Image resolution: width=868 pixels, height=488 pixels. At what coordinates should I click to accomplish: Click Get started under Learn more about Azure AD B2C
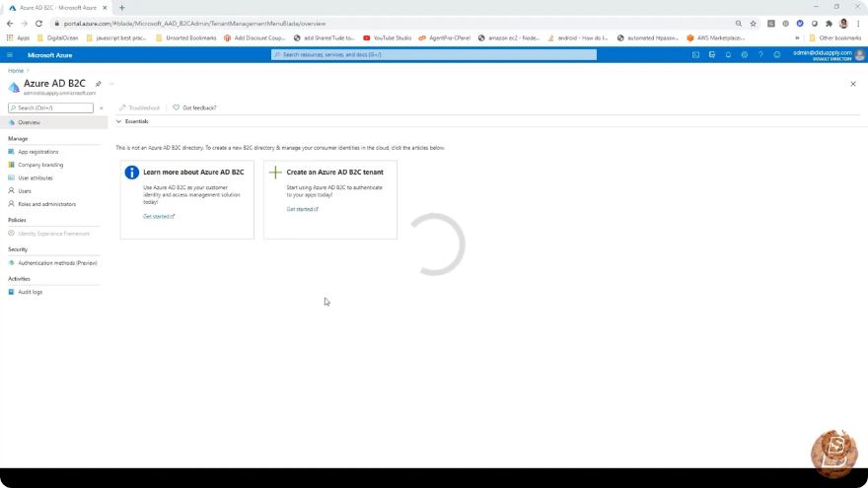[159, 216]
